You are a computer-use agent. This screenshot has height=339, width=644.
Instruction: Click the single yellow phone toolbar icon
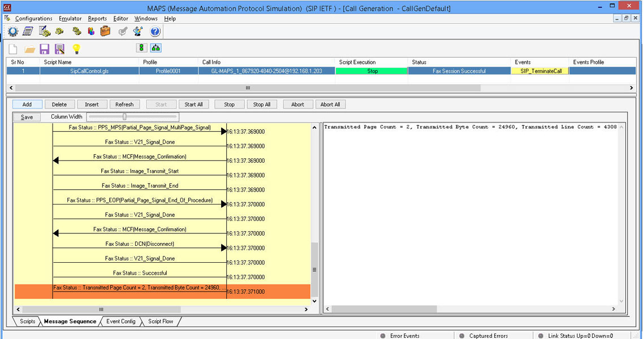59,31
